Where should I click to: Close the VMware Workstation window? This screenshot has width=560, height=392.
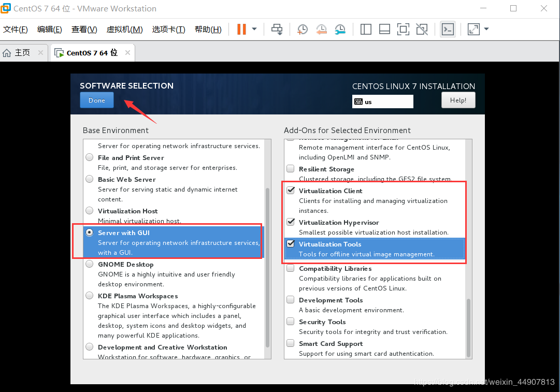[x=543, y=8]
